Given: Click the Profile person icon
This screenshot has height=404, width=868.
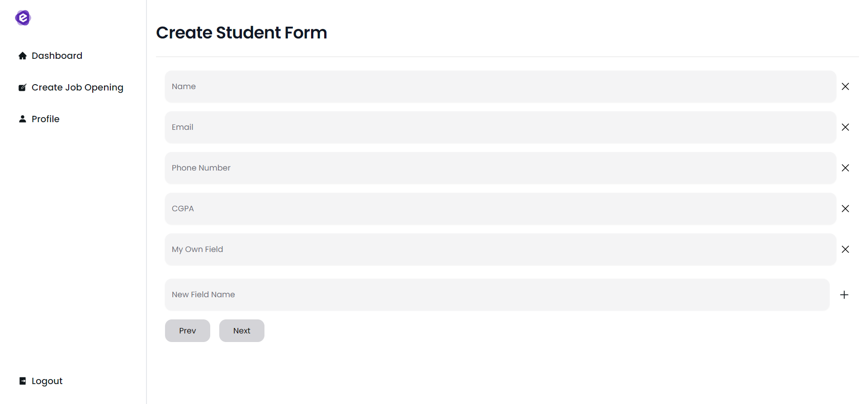Looking at the screenshot, I should coord(22,119).
